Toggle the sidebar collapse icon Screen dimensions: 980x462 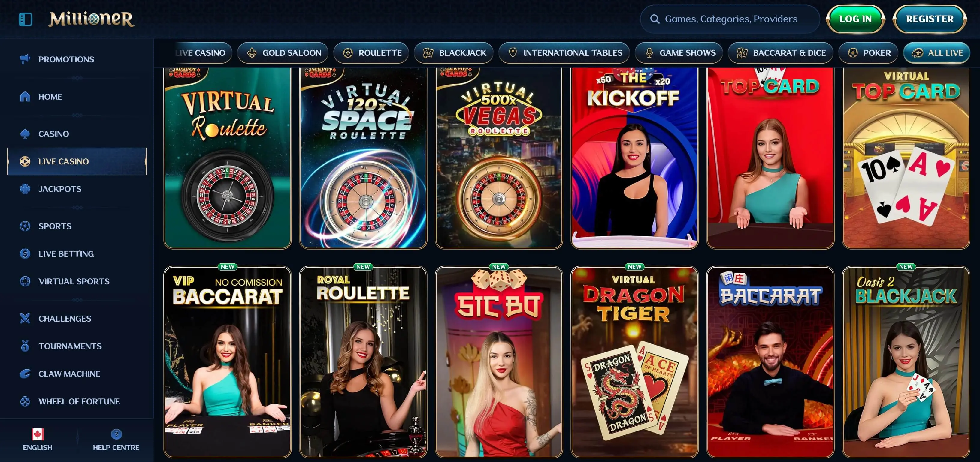pos(26,19)
